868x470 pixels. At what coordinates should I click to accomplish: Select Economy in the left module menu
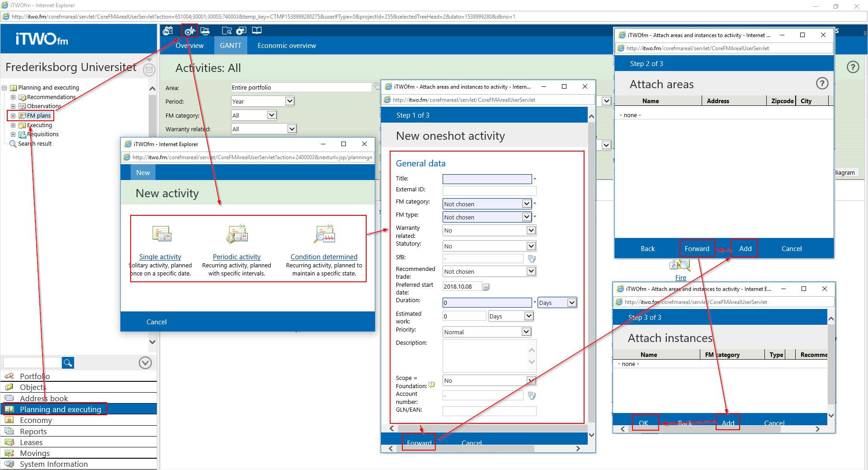click(36, 420)
